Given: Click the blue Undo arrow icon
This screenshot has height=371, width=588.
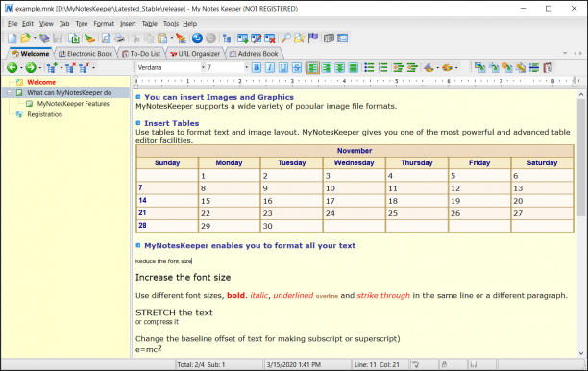Looking at the screenshot, I should tap(197, 38).
